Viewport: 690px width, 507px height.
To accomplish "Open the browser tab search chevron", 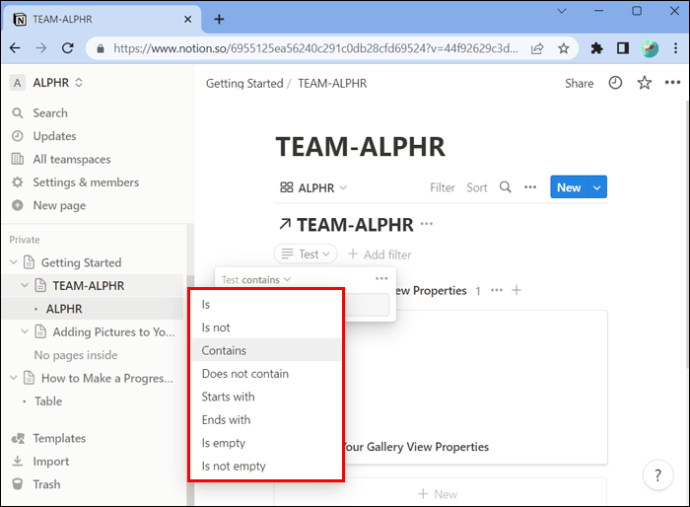I will point(562,11).
